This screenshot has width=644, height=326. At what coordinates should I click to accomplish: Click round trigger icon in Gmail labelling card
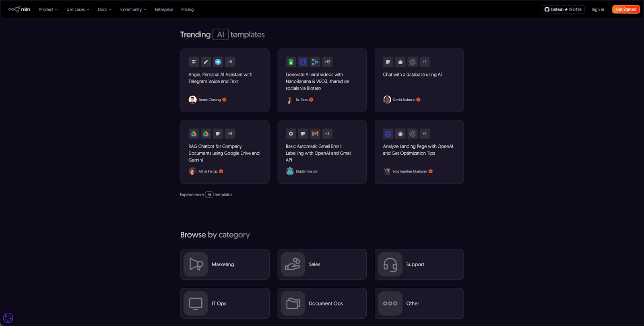(x=291, y=133)
